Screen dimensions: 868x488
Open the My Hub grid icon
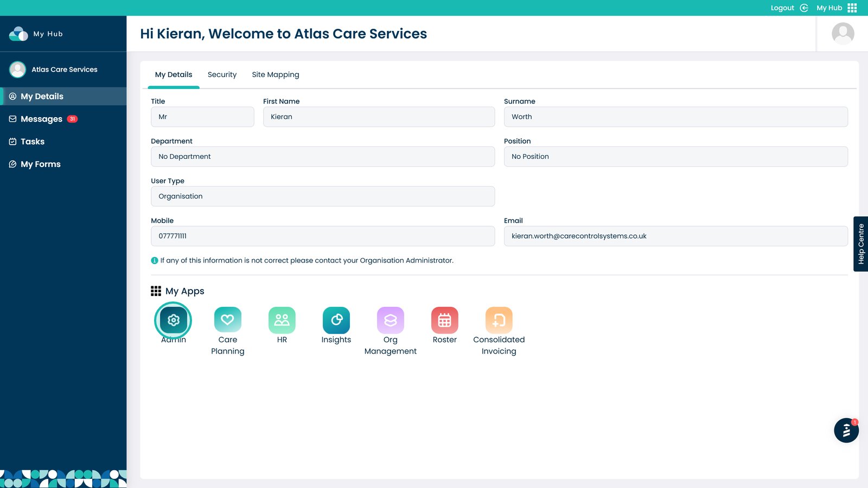point(852,8)
